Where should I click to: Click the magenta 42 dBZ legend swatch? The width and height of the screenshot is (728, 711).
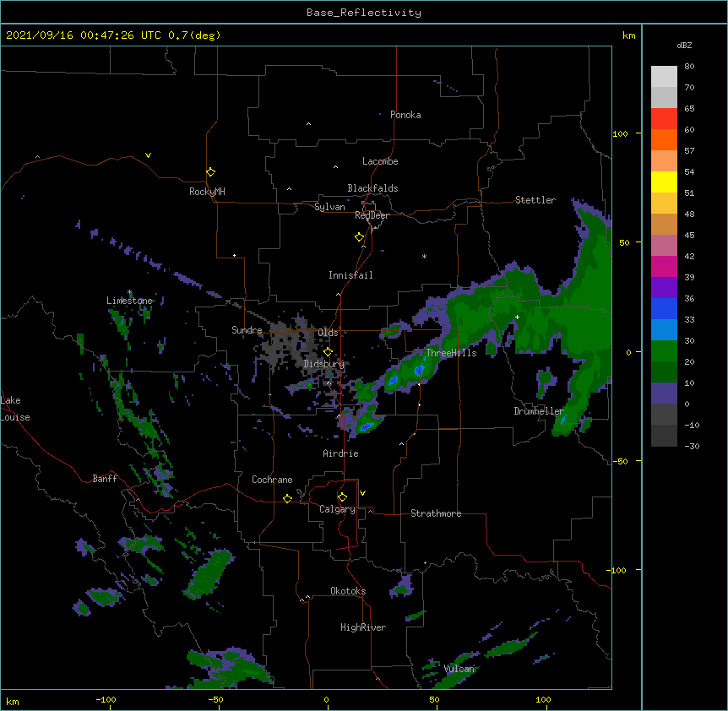coord(664,266)
